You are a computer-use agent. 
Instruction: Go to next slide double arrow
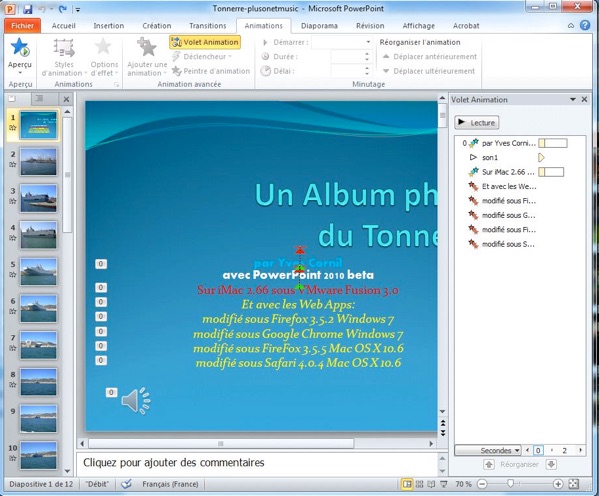443,433
